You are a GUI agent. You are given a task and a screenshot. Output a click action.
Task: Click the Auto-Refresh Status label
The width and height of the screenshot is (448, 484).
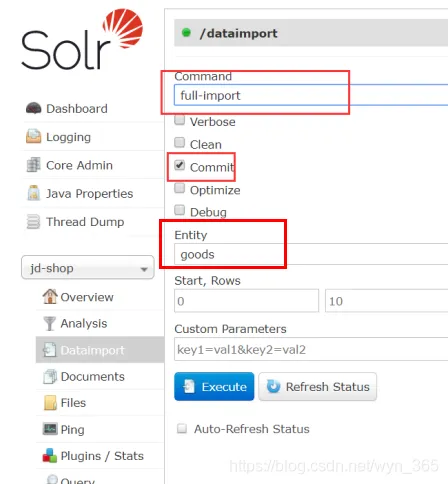tap(252, 429)
